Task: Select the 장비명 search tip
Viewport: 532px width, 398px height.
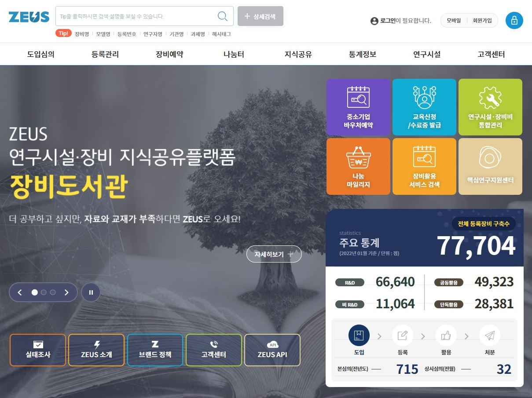Action: 82,34
